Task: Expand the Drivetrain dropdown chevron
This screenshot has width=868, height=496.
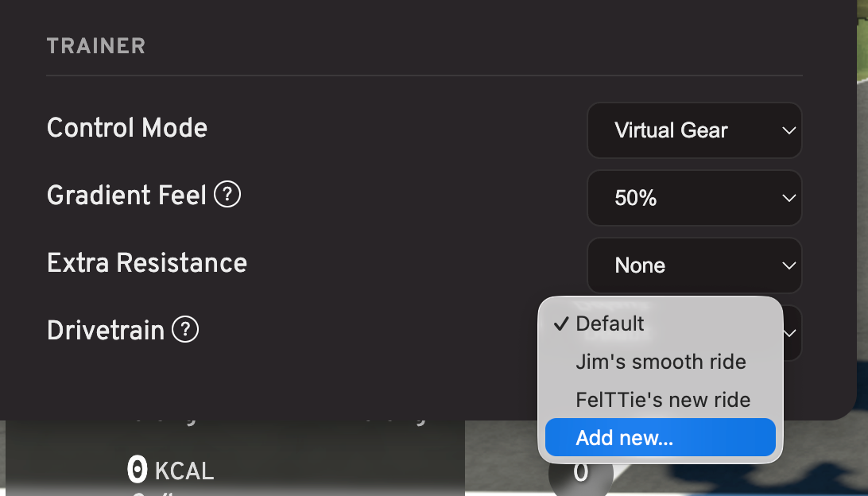Action: click(790, 333)
